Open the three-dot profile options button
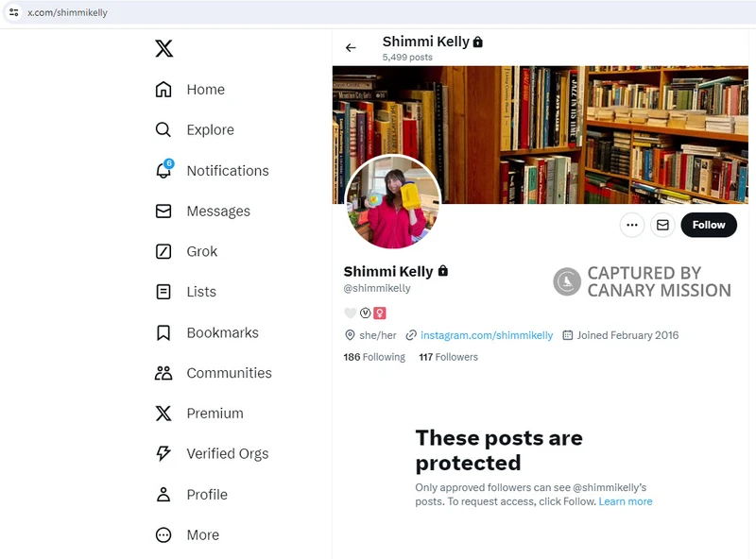Image resolution: width=756 pixels, height=559 pixels. coord(632,225)
